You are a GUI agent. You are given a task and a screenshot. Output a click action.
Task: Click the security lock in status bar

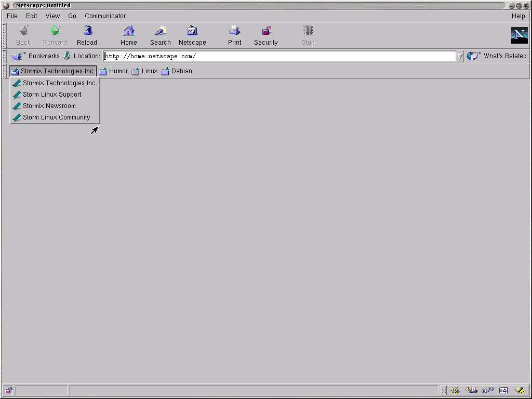click(8, 390)
